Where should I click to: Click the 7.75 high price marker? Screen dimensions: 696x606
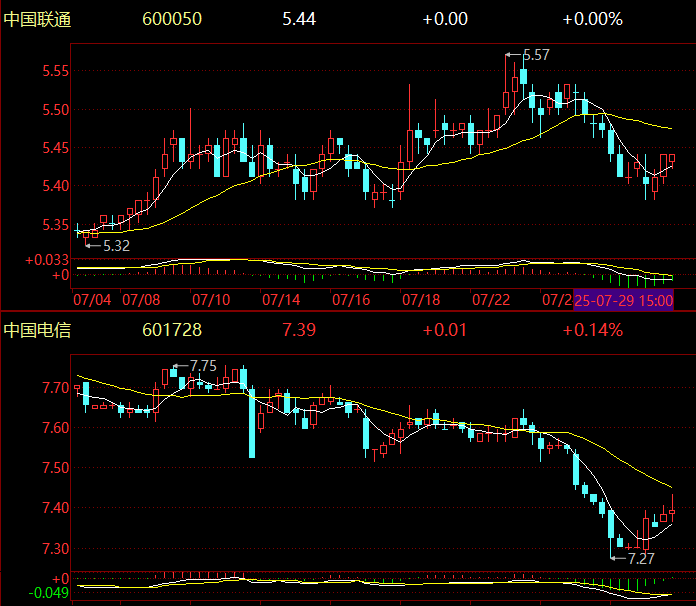[x=203, y=366]
